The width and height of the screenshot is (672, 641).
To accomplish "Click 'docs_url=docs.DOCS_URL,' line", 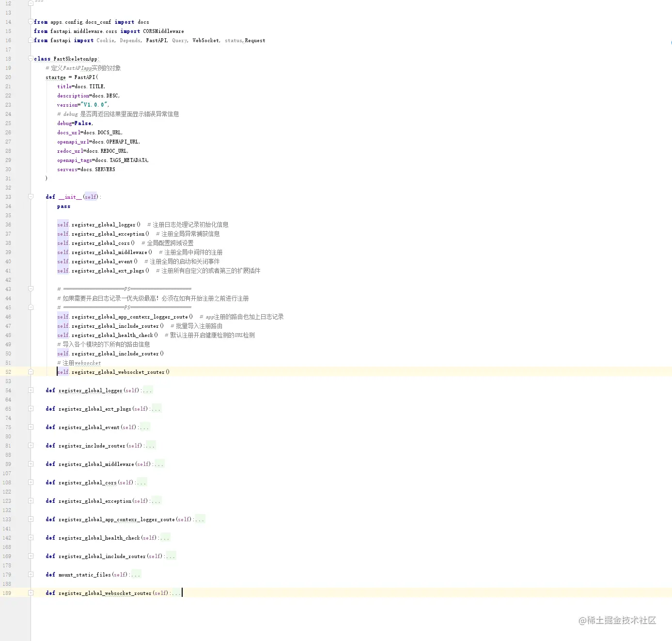I will click(x=90, y=132).
